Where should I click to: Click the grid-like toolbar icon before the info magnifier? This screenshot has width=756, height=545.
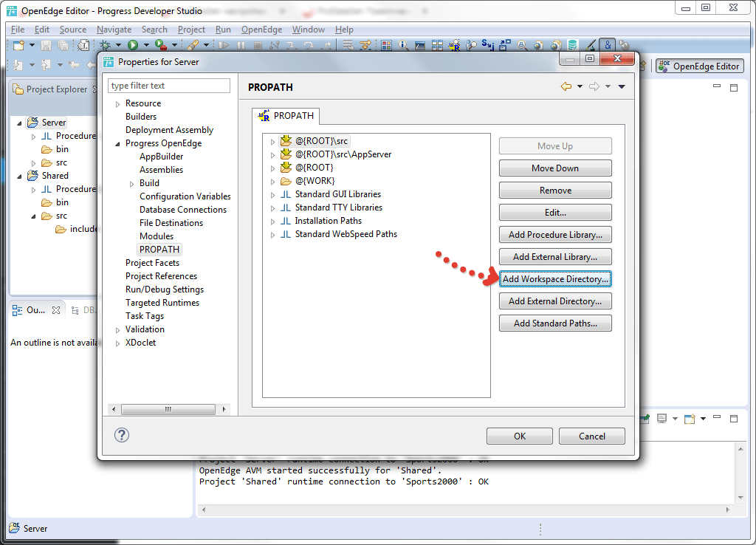[386, 45]
